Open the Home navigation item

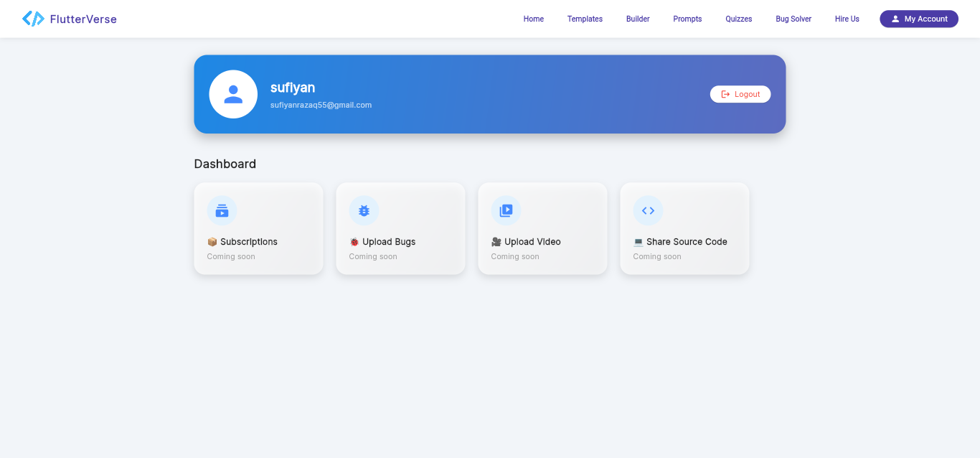pos(534,19)
